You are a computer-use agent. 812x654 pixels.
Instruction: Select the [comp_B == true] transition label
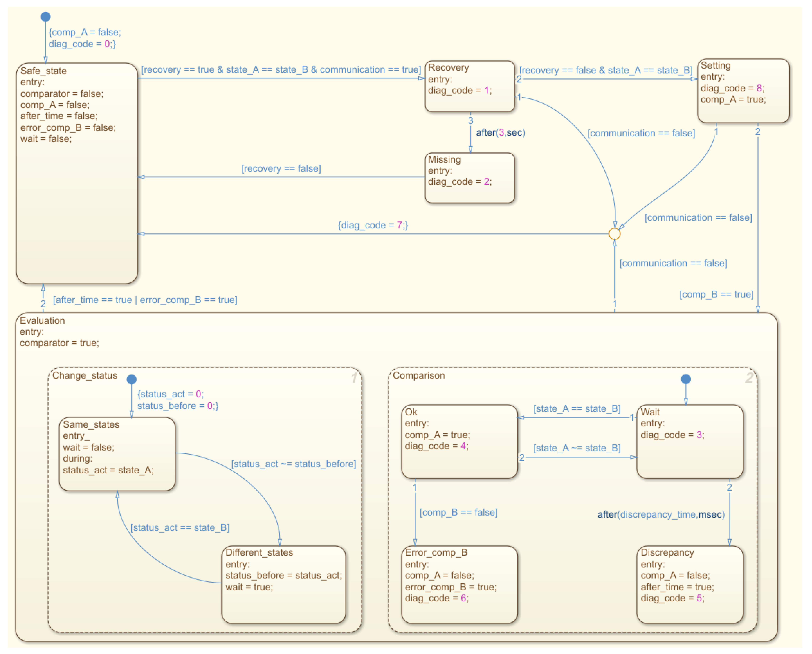716,294
